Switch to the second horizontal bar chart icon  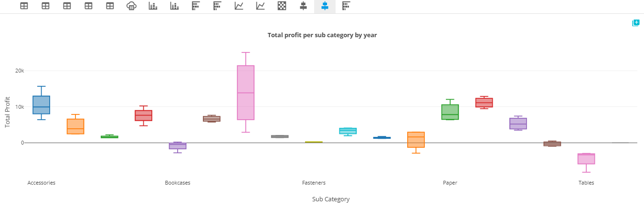[x=217, y=6]
